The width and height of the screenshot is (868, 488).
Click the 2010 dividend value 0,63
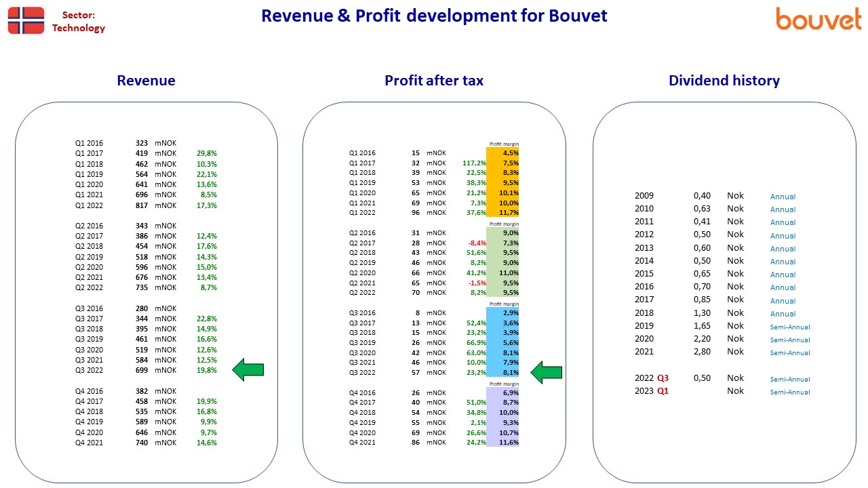tap(702, 209)
